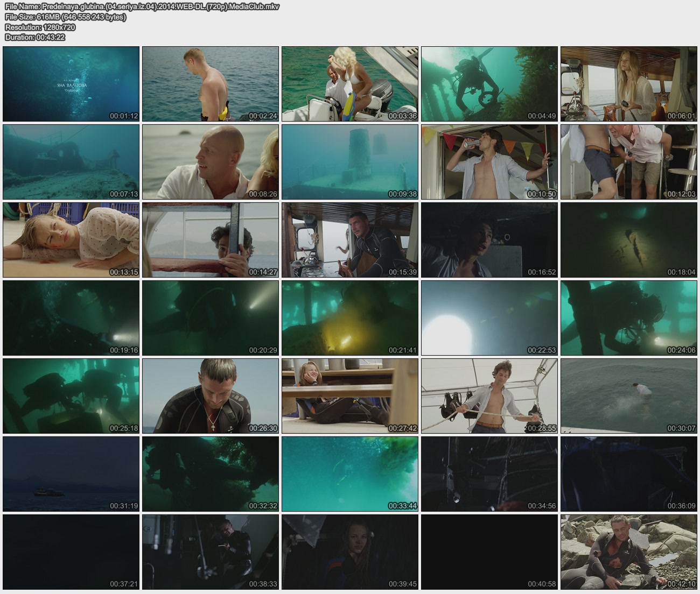The image size is (700, 594).
Task: Click the man holding rope frame at 00:28:55
Action: pyautogui.click(x=489, y=396)
